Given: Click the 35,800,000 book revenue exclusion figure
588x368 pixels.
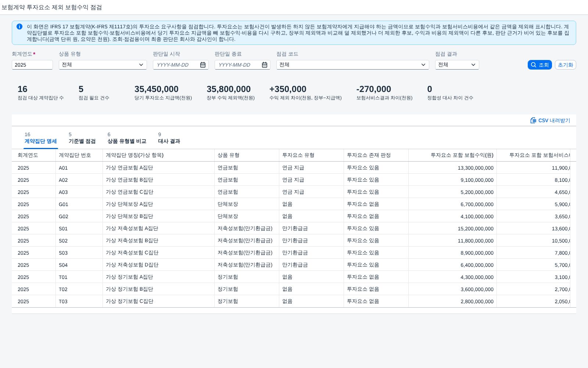Looking at the screenshot, I should pos(229,89).
